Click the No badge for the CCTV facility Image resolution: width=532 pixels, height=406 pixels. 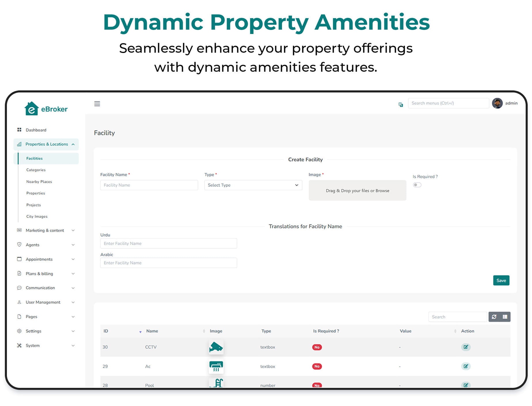[x=317, y=347]
